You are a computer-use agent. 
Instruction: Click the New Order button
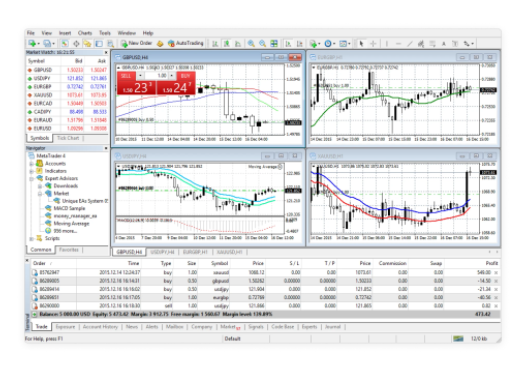[137, 43]
